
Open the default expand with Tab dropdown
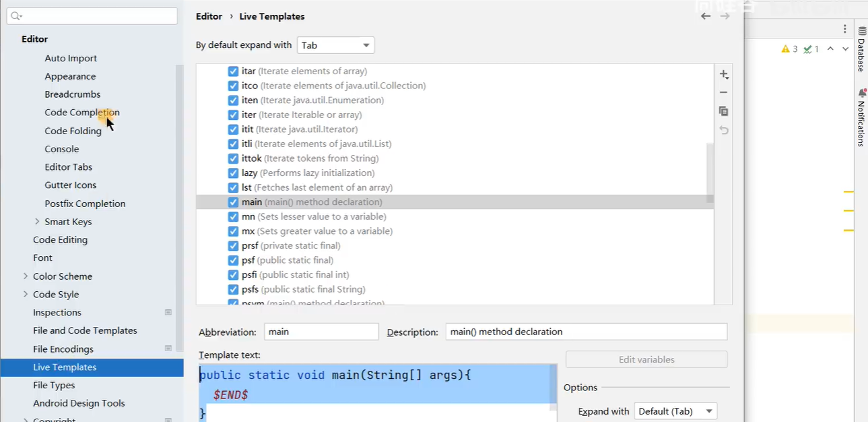[x=335, y=45]
